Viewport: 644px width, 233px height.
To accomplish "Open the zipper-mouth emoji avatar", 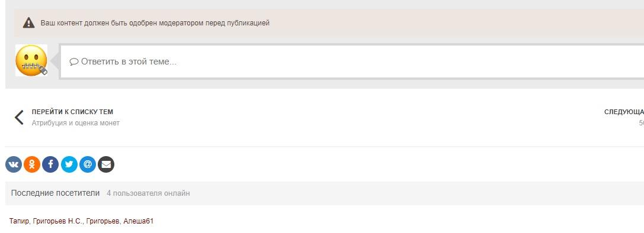I will [31, 60].
